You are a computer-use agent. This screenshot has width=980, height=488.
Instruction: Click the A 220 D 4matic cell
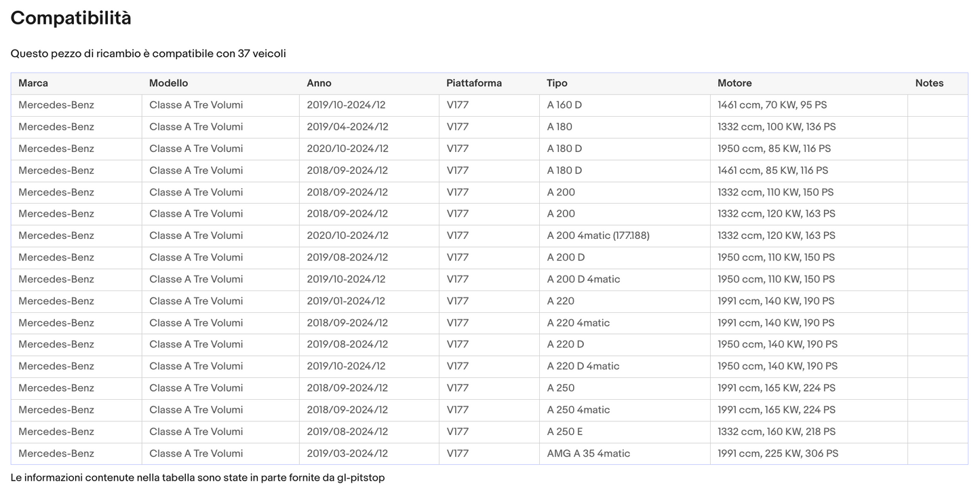click(x=583, y=366)
